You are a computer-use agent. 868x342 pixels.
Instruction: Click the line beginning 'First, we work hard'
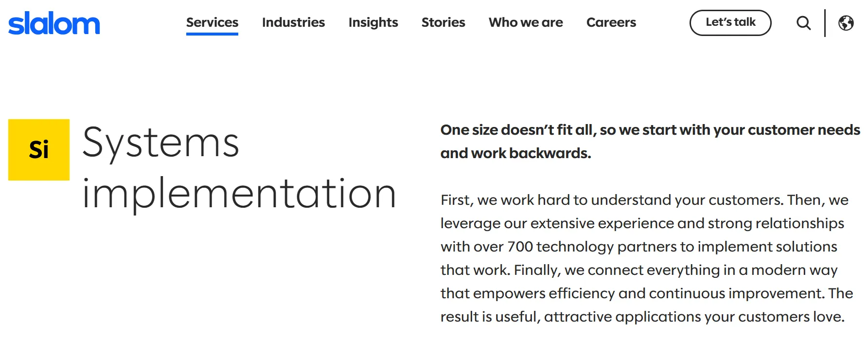click(644, 200)
